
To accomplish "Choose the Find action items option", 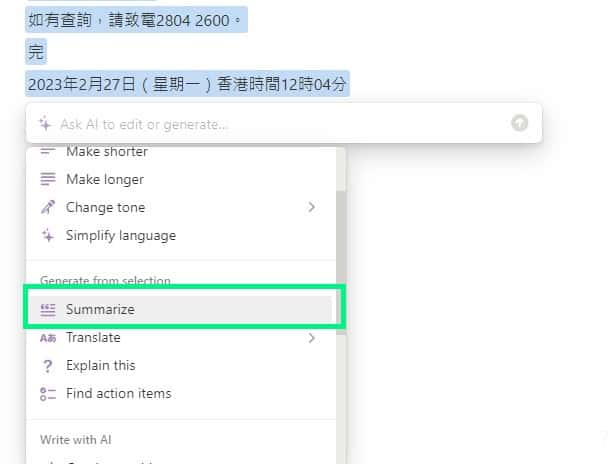I will point(118,394).
